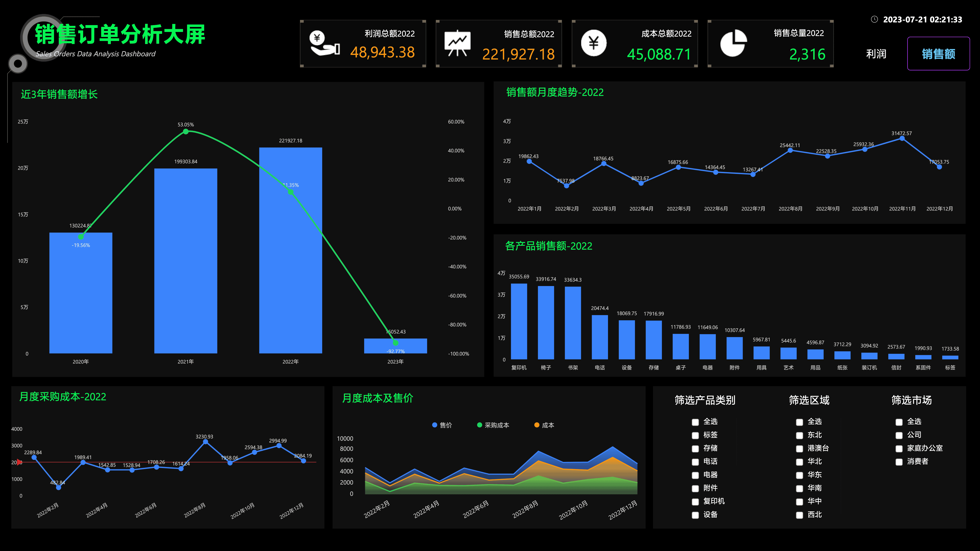Viewport: 980px width, 551px height.
Task: Check the 消费者 market box
Action: pyautogui.click(x=899, y=462)
